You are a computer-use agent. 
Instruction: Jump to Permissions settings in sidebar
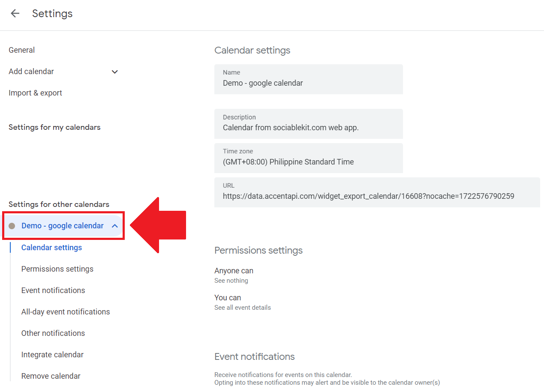(x=57, y=269)
